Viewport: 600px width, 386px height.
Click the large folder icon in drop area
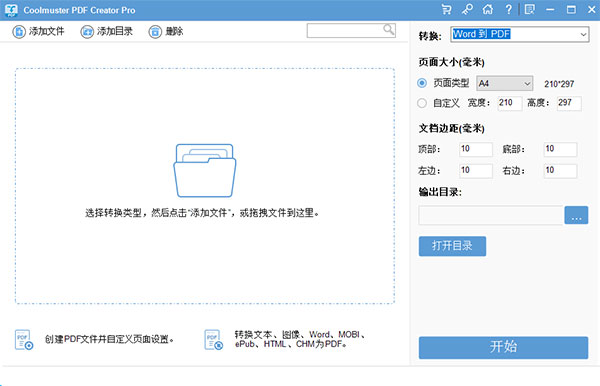pyautogui.click(x=205, y=171)
